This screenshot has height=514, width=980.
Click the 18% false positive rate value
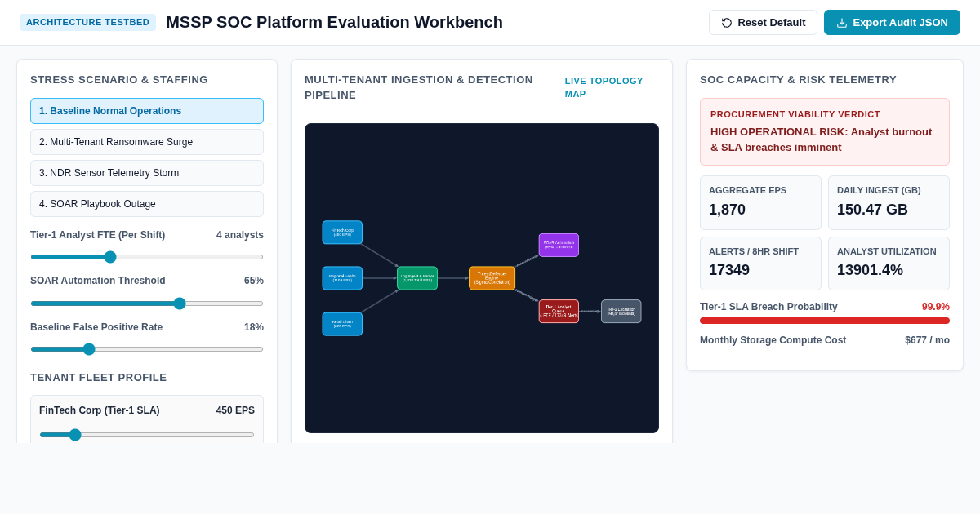[254, 327]
